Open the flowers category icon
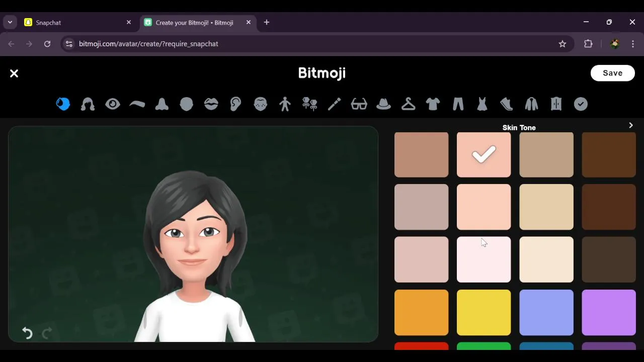 coord(309,104)
